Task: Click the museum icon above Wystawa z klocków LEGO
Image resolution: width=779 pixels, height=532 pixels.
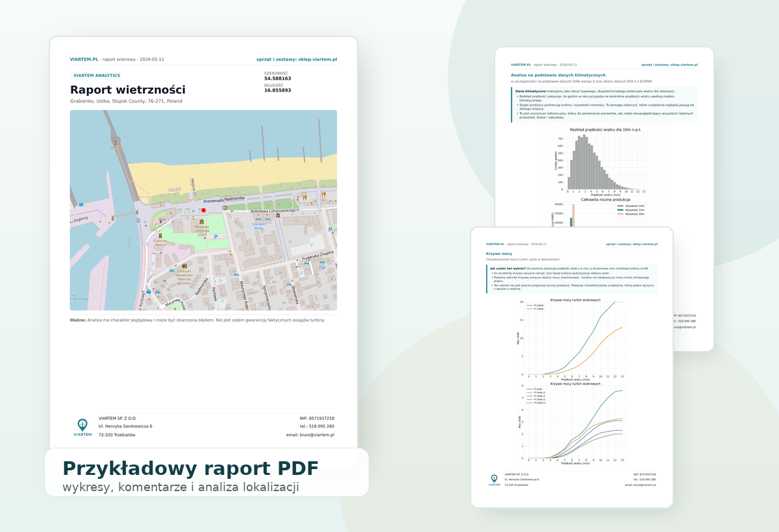Action: 202,222
